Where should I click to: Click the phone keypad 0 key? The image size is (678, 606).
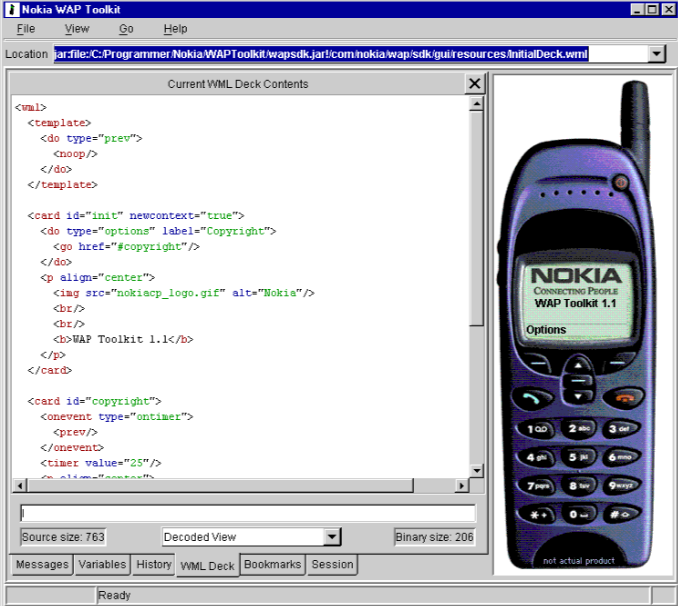pos(579,514)
